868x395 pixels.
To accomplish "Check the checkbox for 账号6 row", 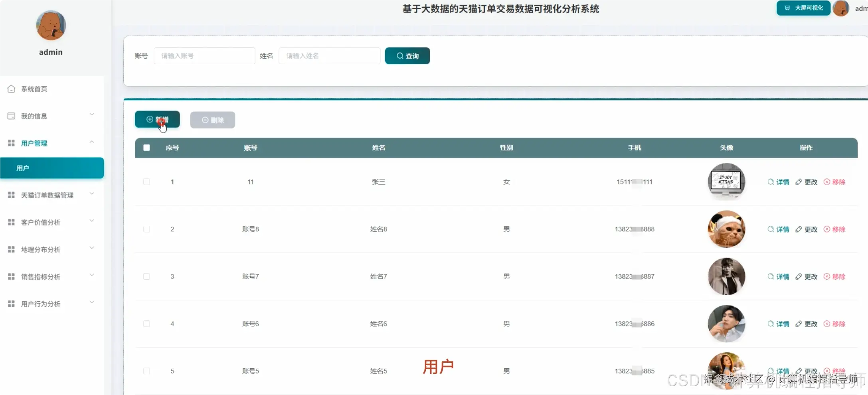I will coord(146,324).
